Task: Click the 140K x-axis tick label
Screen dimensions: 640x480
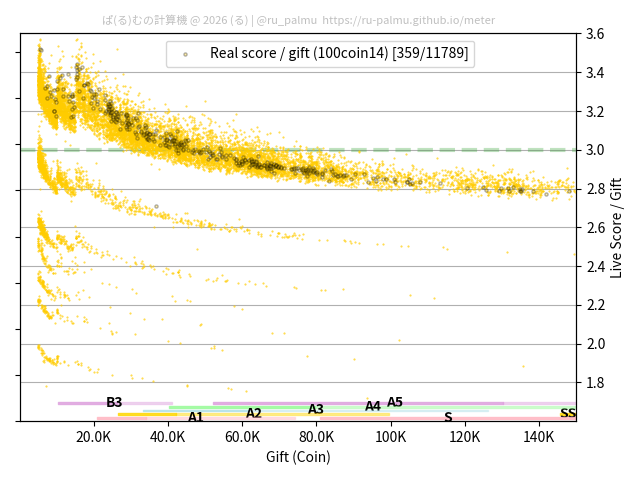Action: tap(539, 437)
